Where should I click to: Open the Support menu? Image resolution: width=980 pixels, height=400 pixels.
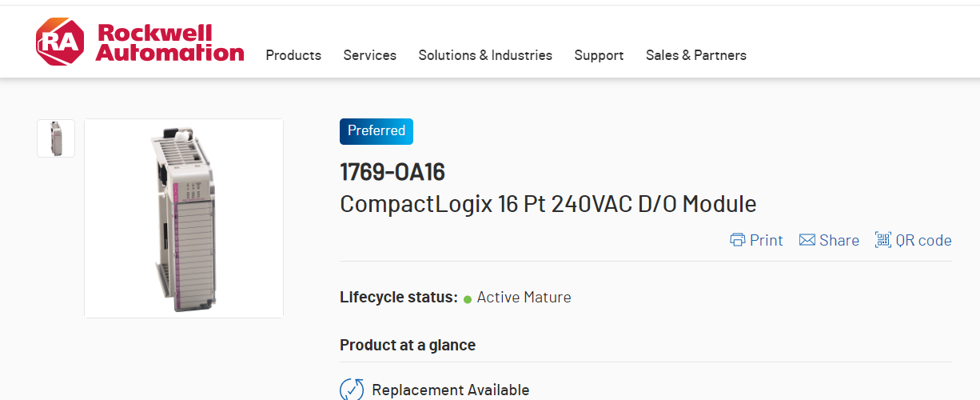[599, 55]
